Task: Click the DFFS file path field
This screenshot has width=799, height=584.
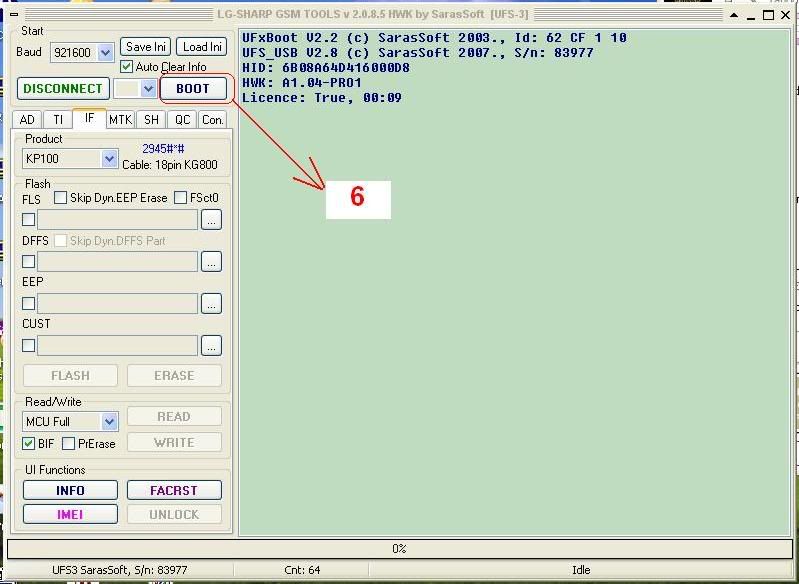Action: point(117,261)
